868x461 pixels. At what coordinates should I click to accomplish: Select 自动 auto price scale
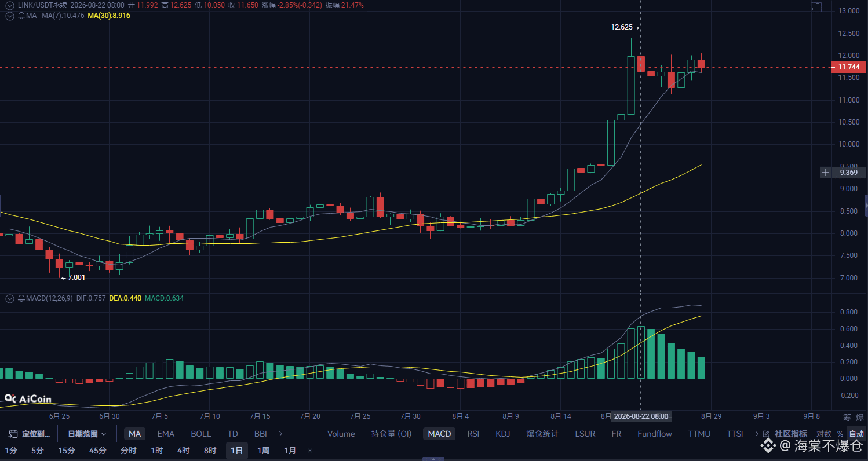(x=856, y=434)
